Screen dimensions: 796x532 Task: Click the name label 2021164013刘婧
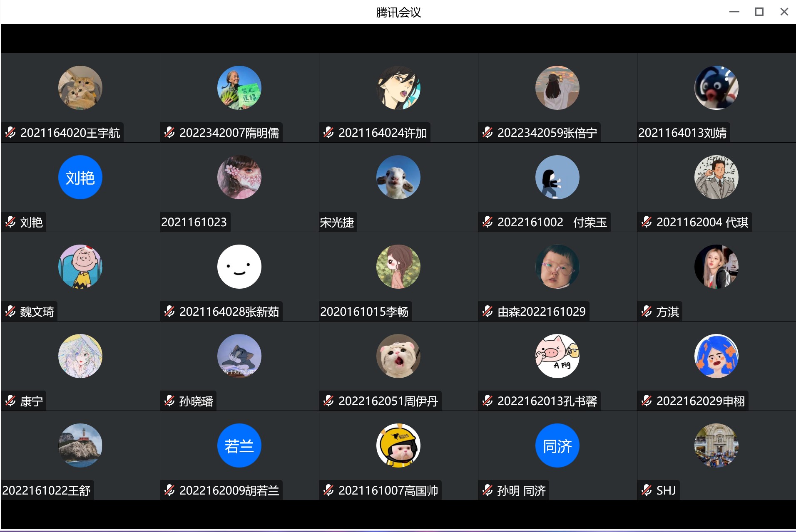tap(682, 133)
